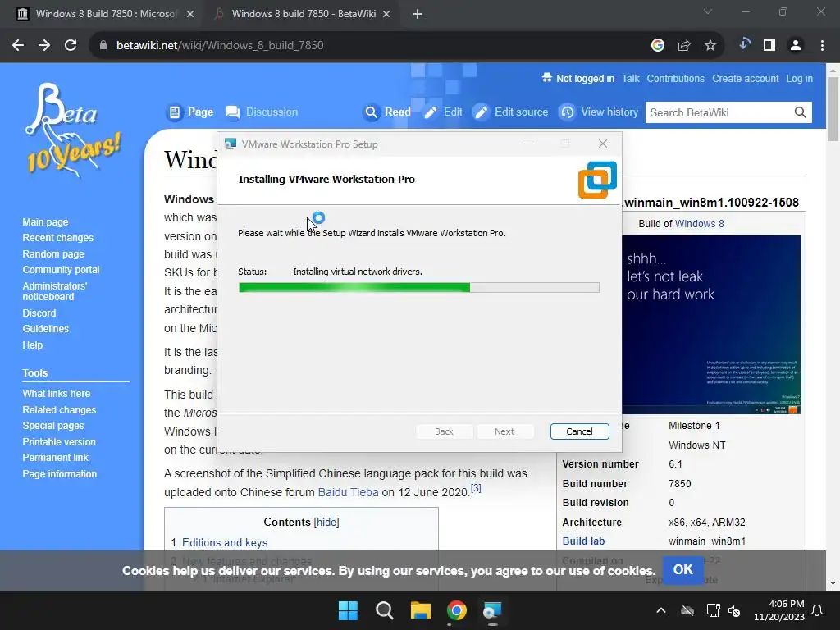Screen dimensions: 840x630
Task: Click the browser back arrow
Action: 18,46
